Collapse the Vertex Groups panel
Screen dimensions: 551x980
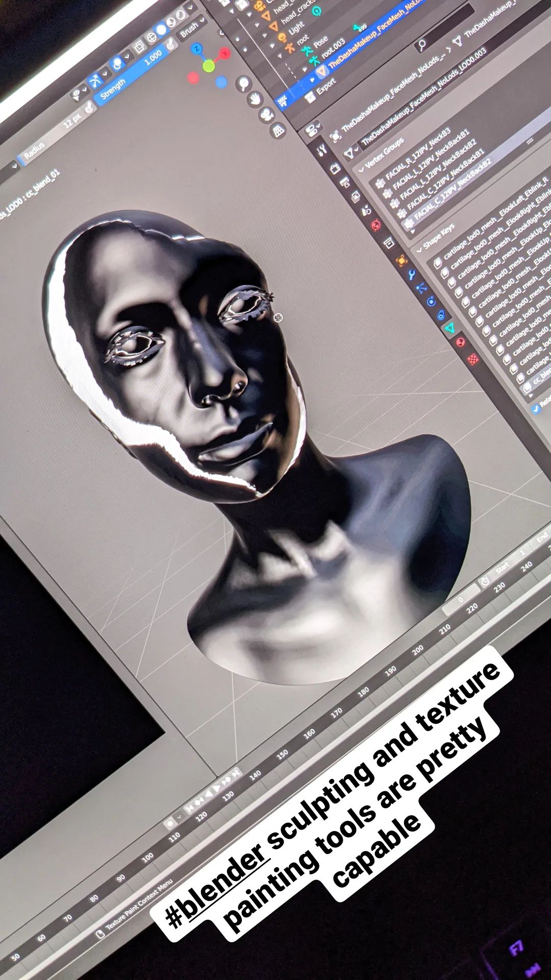click(362, 169)
